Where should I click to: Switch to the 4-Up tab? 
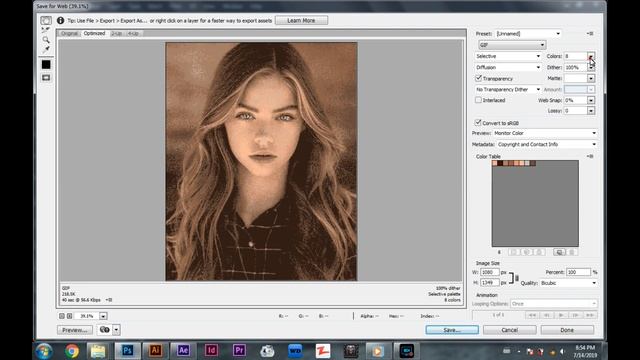[x=133, y=33]
